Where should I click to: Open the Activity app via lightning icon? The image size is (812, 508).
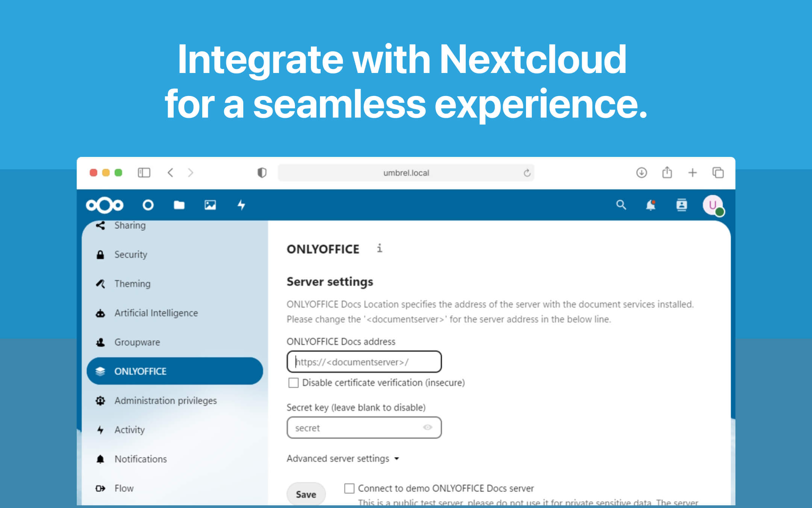[x=241, y=205]
